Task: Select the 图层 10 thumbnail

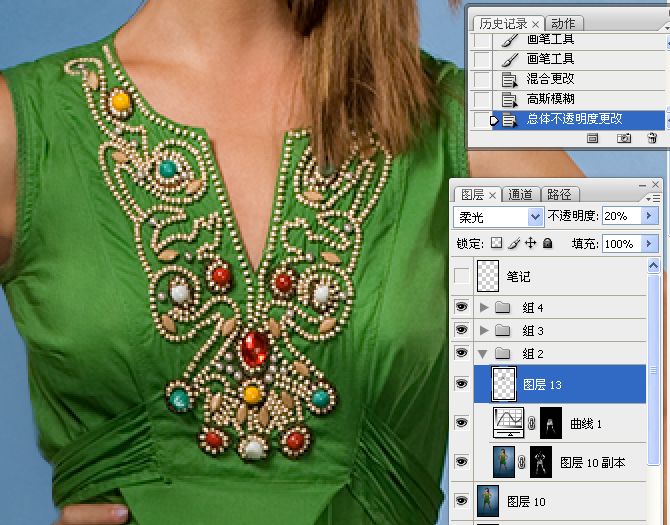Action: click(x=488, y=501)
